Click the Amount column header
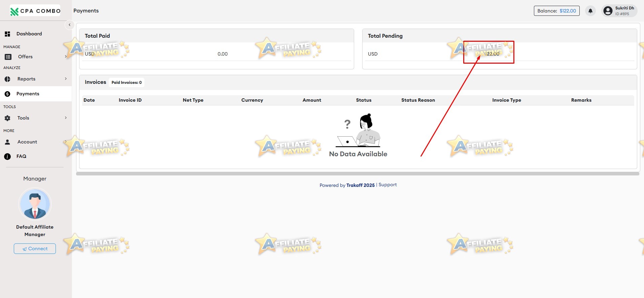Image resolution: width=644 pixels, height=298 pixels. tap(312, 100)
